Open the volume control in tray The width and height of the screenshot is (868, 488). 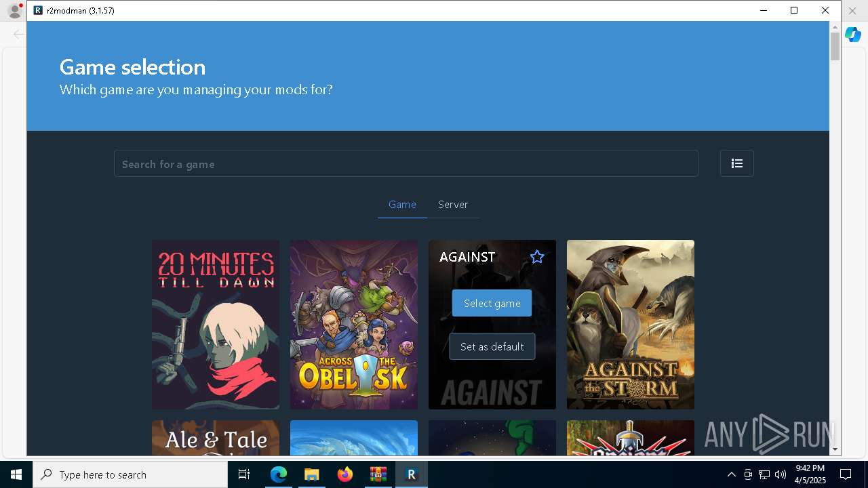781,474
